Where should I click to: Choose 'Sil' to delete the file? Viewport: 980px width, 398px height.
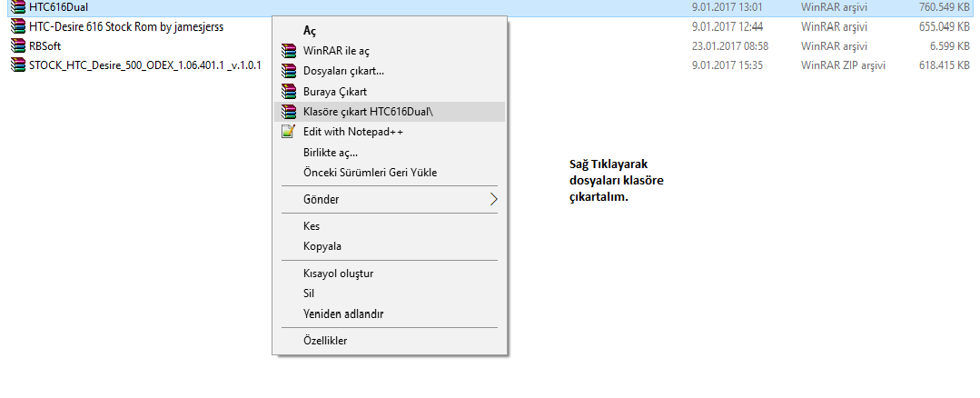coord(390,294)
